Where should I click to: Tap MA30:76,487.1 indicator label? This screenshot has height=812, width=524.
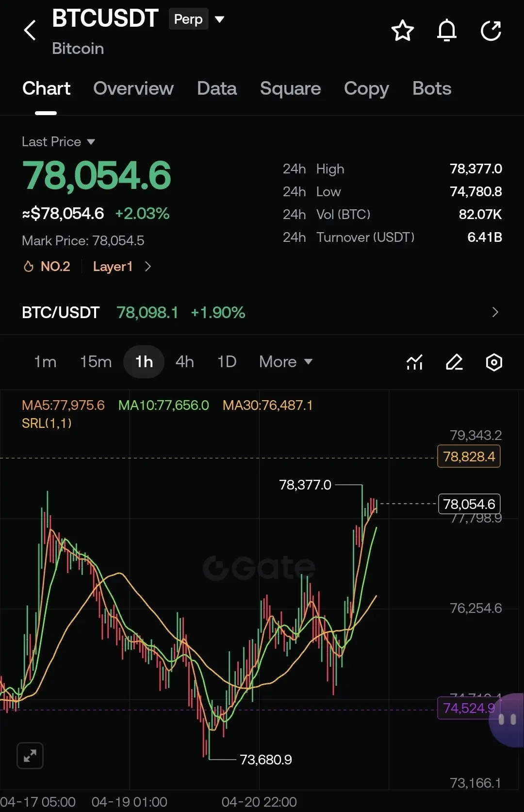(x=268, y=405)
